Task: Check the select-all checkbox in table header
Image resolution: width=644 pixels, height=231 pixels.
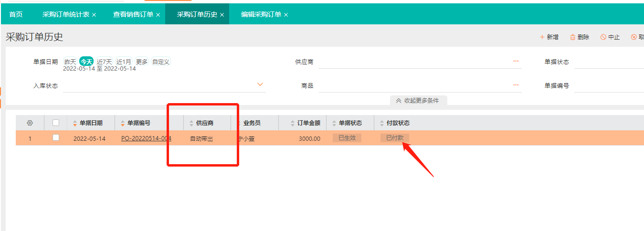Action: coord(56,123)
